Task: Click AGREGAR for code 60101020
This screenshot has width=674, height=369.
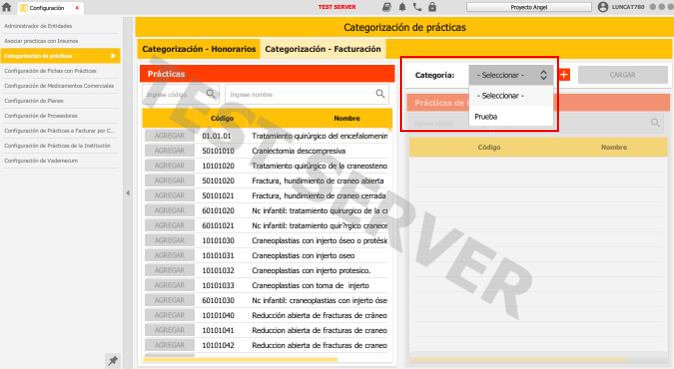Action: point(169,210)
